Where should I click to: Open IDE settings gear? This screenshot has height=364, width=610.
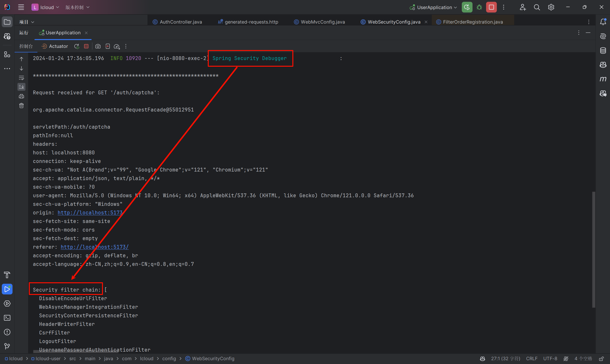pos(551,7)
